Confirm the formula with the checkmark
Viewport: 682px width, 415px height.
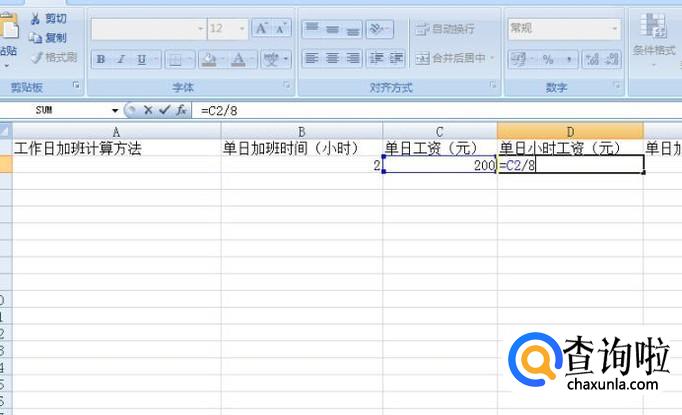click(x=164, y=110)
